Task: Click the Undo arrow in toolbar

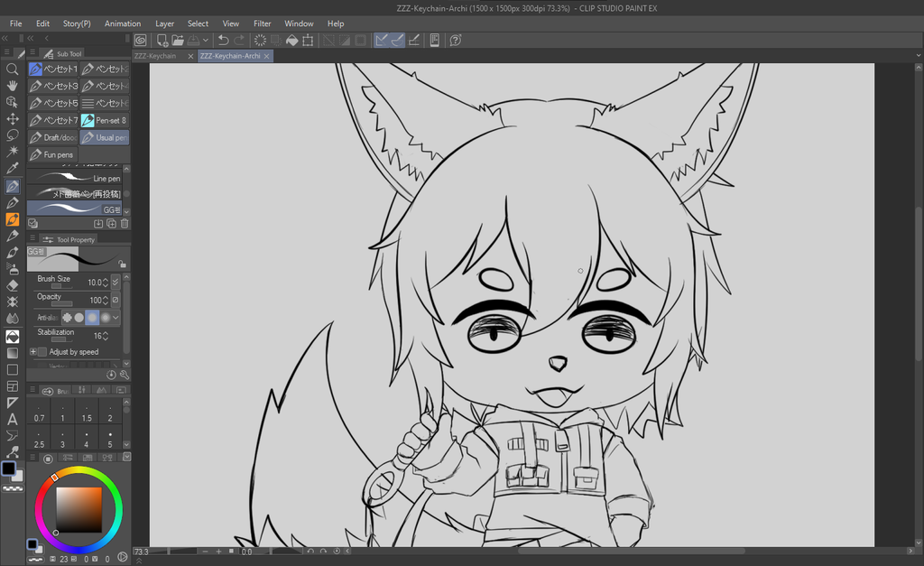Action: [223, 40]
